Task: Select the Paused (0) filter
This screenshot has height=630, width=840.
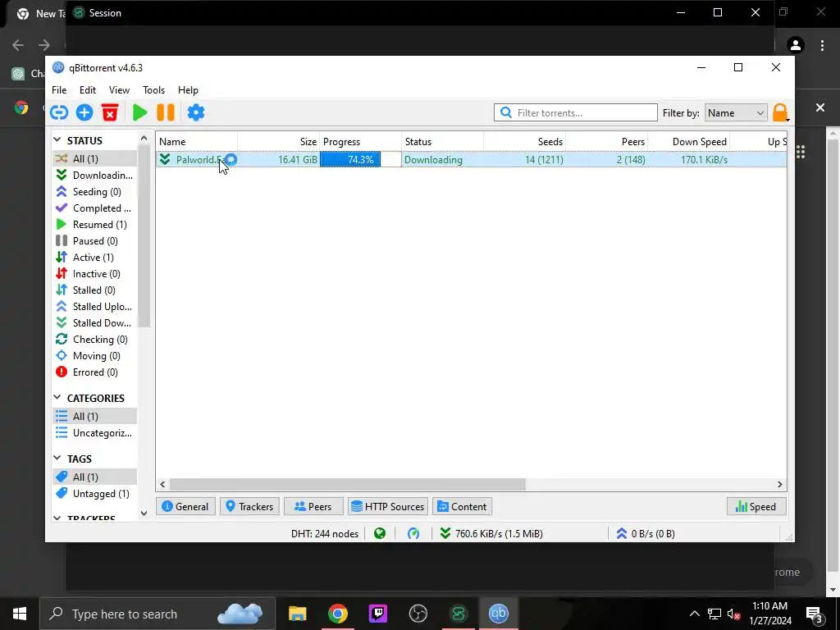Action: click(x=94, y=241)
